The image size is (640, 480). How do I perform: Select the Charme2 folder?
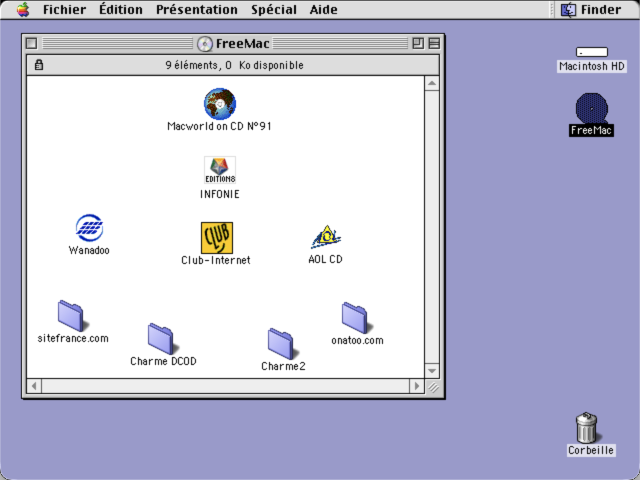[x=283, y=344]
